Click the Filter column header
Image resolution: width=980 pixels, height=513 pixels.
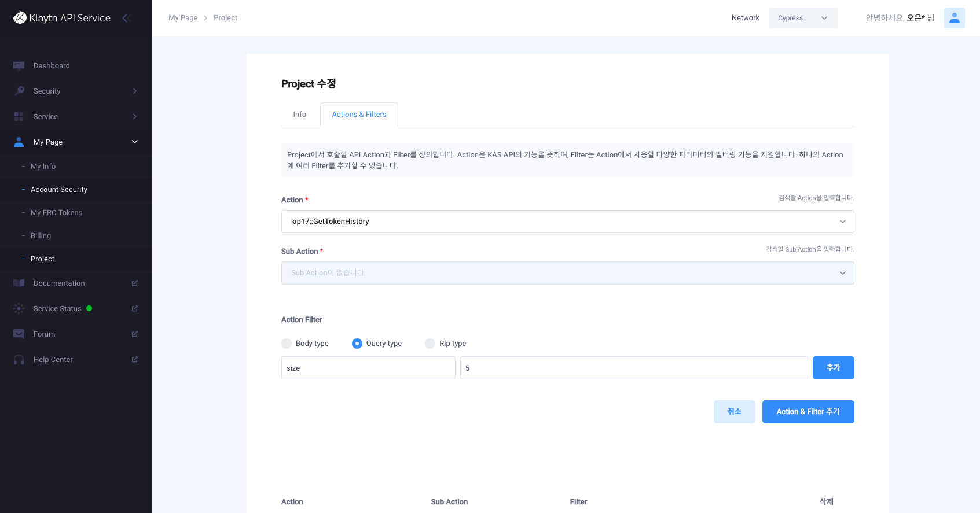(578, 502)
